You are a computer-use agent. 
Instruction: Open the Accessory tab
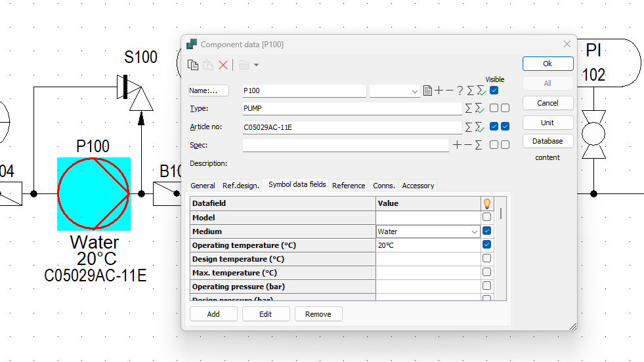pos(418,186)
